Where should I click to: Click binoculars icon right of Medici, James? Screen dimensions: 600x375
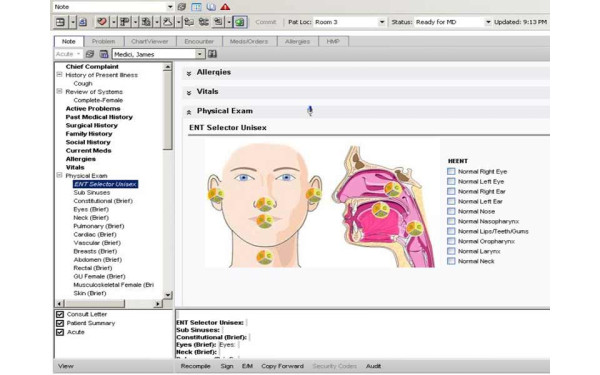[212, 54]
